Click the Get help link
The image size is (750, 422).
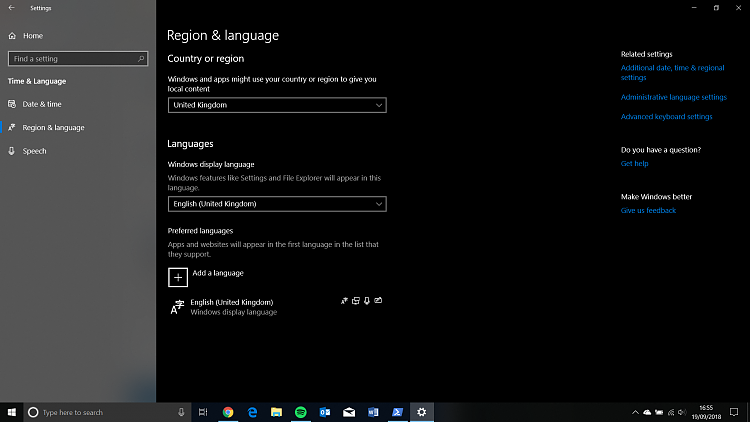point(634,163)
